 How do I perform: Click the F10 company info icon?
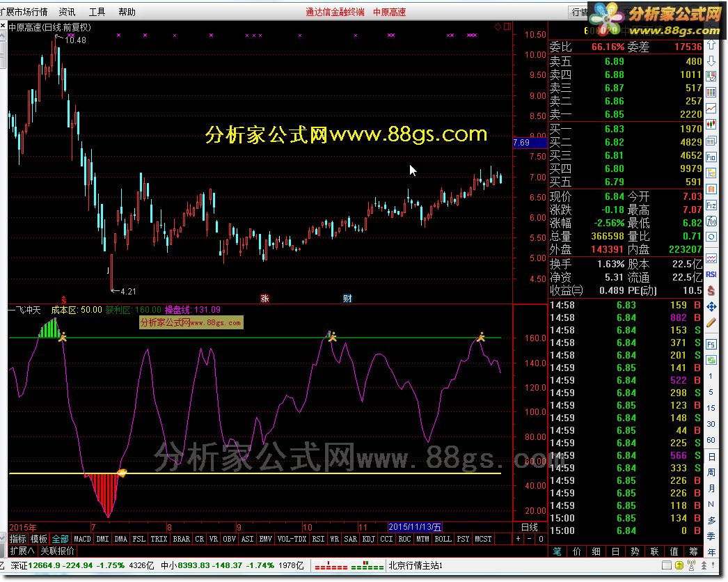click(x=711, y=157)
